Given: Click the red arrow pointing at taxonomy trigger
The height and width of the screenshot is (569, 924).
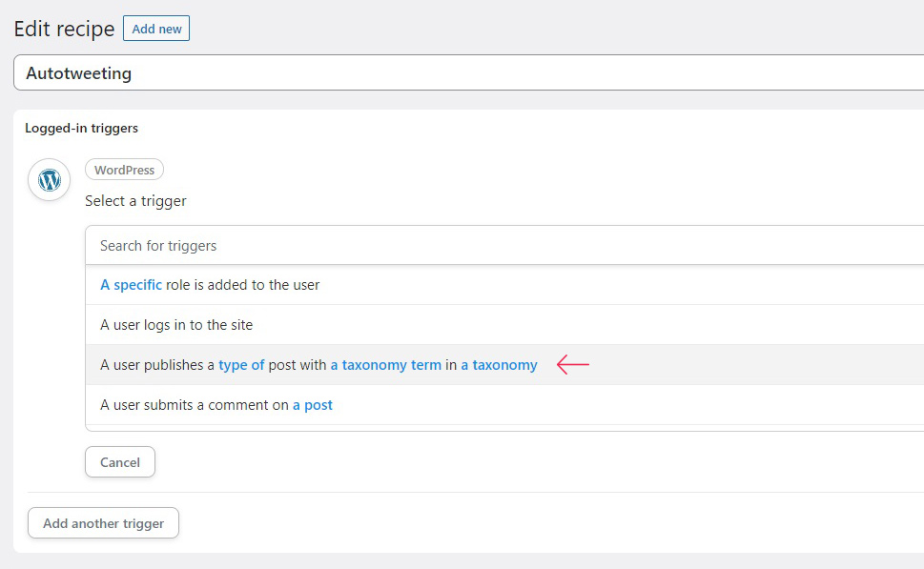Looking at the screenshot, I should pyautogui.click(x=573, y=365).
